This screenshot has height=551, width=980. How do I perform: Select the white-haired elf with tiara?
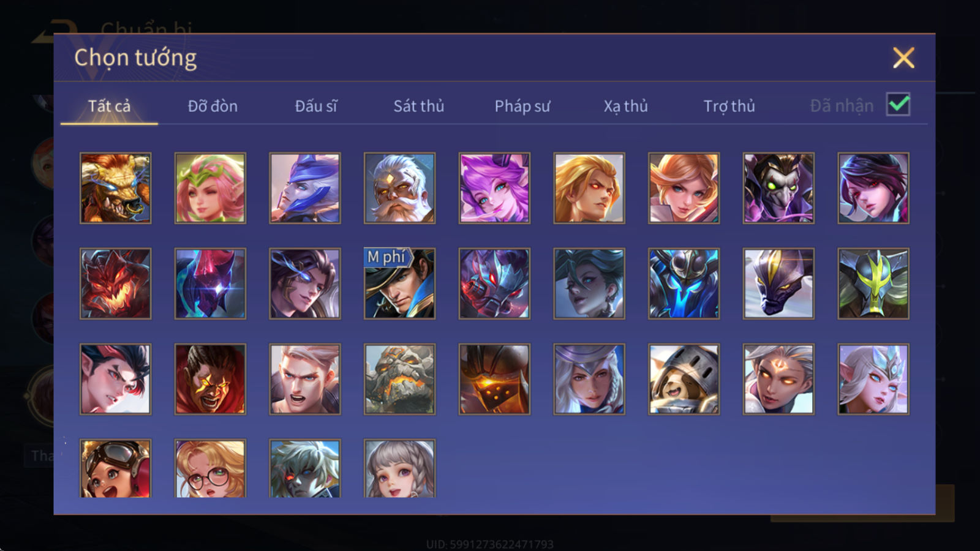pos(873,379)
